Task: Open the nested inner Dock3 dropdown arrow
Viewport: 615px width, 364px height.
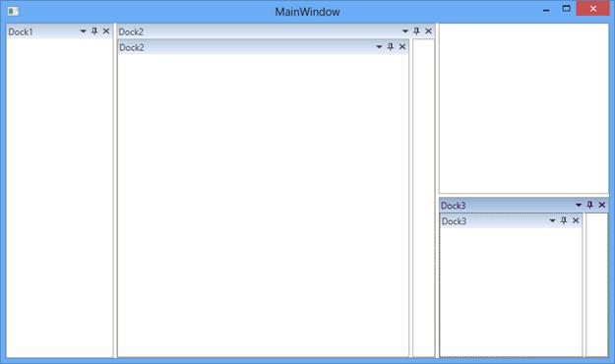Action: (552, 220)
